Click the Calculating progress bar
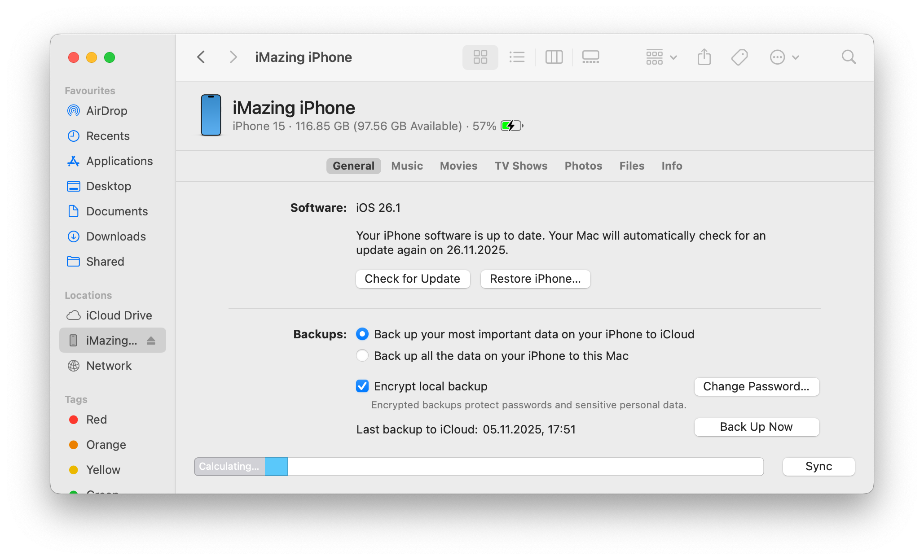The width and height of the screenshot is (924, 560). pyautogui.click(x=478, y=466)
